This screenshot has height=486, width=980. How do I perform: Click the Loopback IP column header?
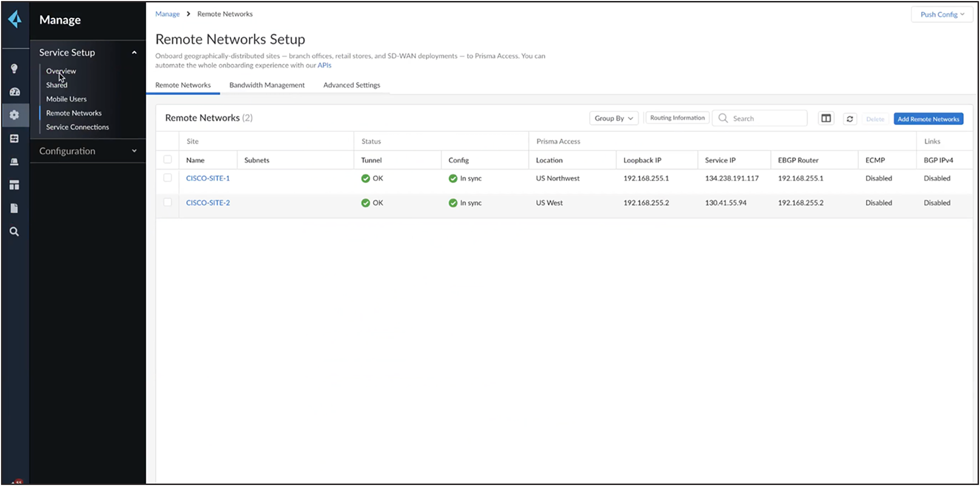pyautogui.click(x=642, y=160)
